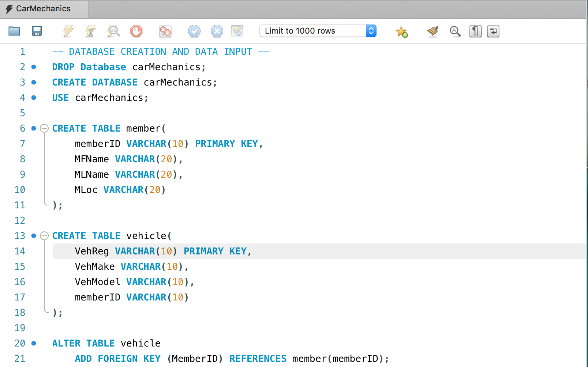
Task: Toggle invisible characters display (pilcrow icon)
Action: click(x=475, y=31)
